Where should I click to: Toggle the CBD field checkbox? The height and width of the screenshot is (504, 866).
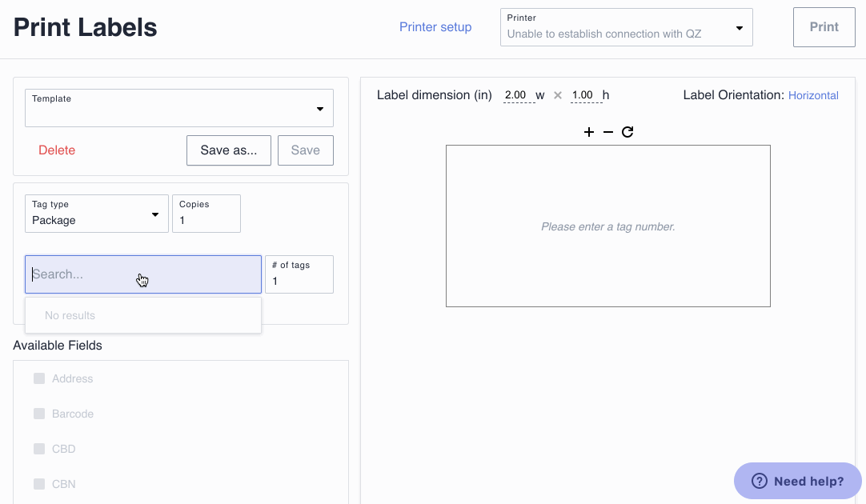(x=39, y=449)
